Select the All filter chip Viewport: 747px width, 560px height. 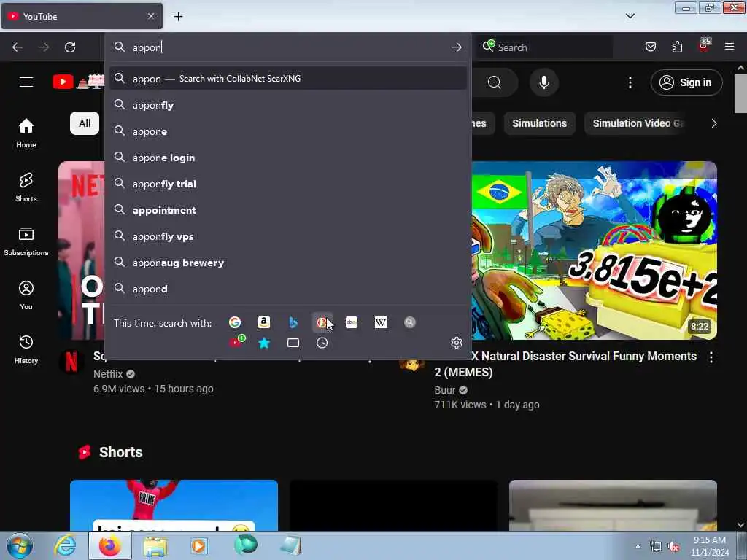click(x=85, y=123)
